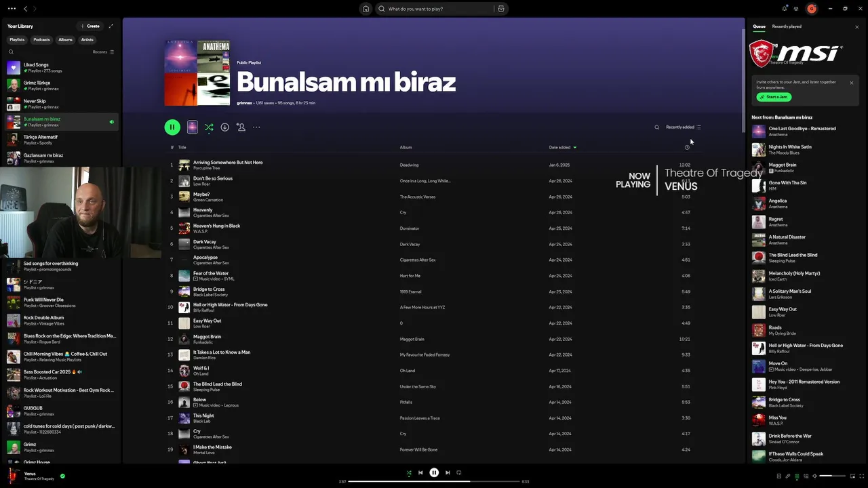868x488 pixels.
Task: Go to Spotify Home
Action: [x=366, y=9]
